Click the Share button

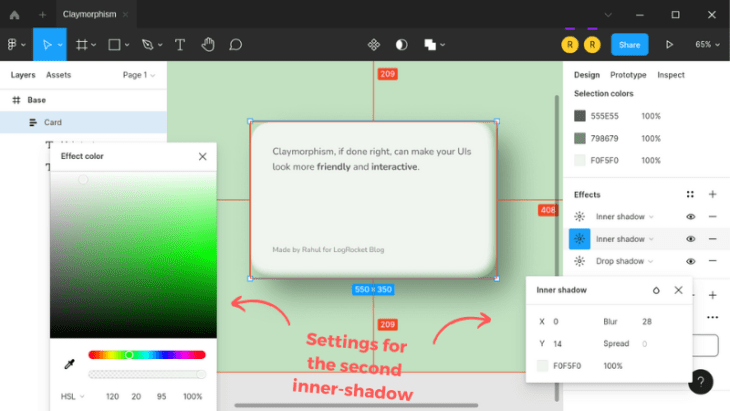(629, 45)
